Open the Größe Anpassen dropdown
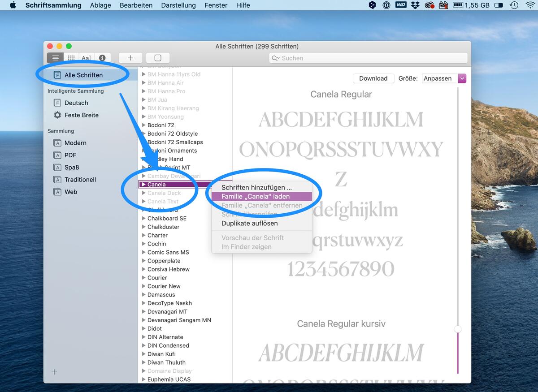The width and height of the screenshot is (538, 392). [x=462, y=78]
